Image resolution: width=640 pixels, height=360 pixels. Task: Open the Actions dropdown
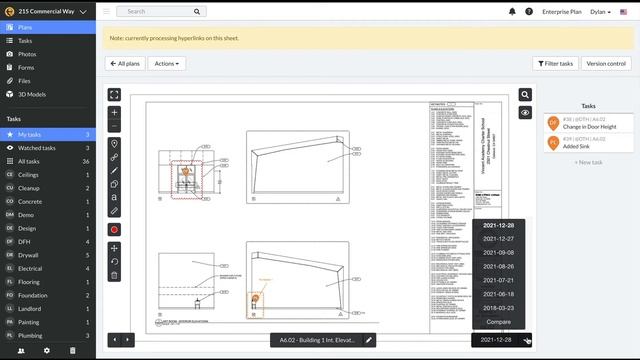pyautogui.click(x=167, y=64)
